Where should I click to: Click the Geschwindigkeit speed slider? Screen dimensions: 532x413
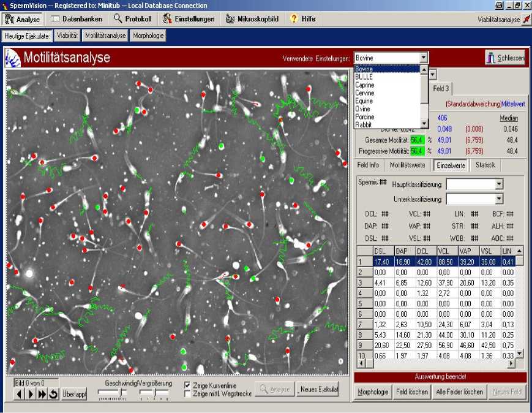[113, 392]
